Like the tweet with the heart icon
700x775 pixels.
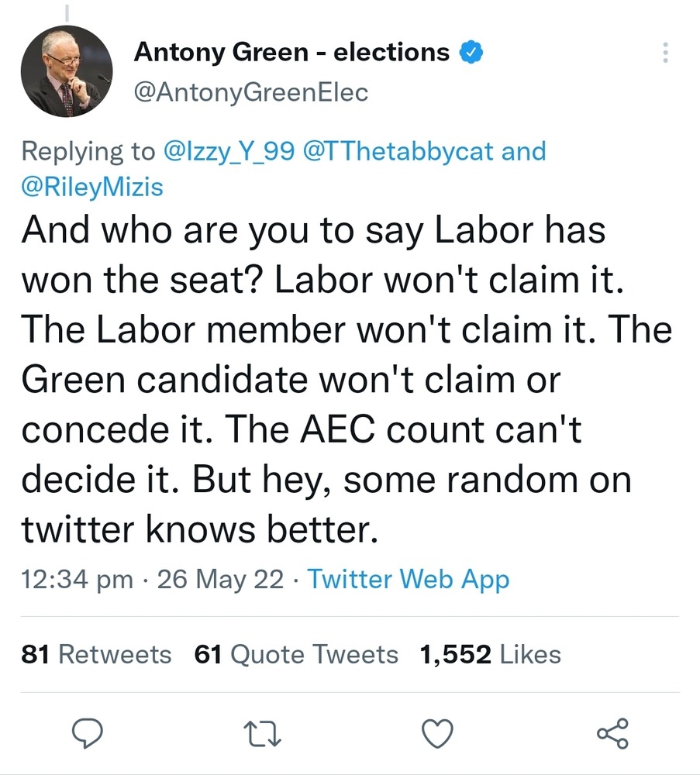pyautogui.click(x=437, y=732)
